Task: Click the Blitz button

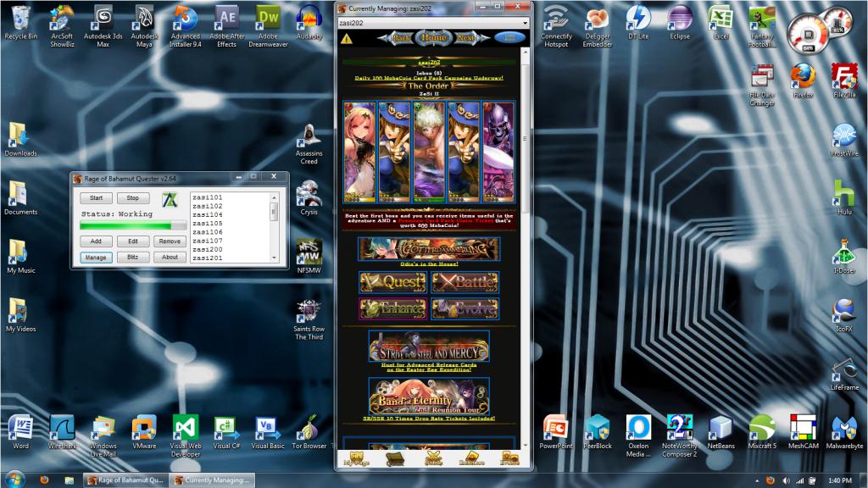Action: 133,258
